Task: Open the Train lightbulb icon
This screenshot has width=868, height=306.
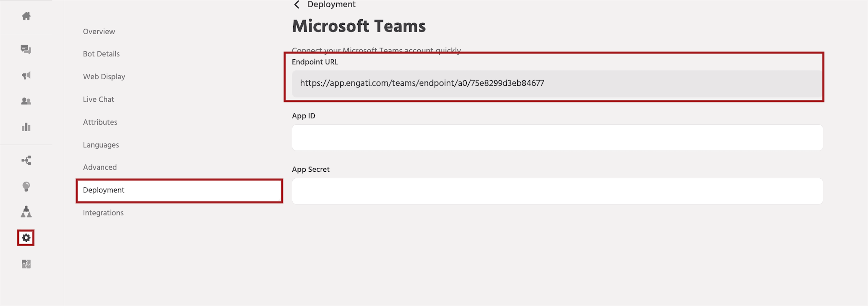Action: tap(26, 186)
